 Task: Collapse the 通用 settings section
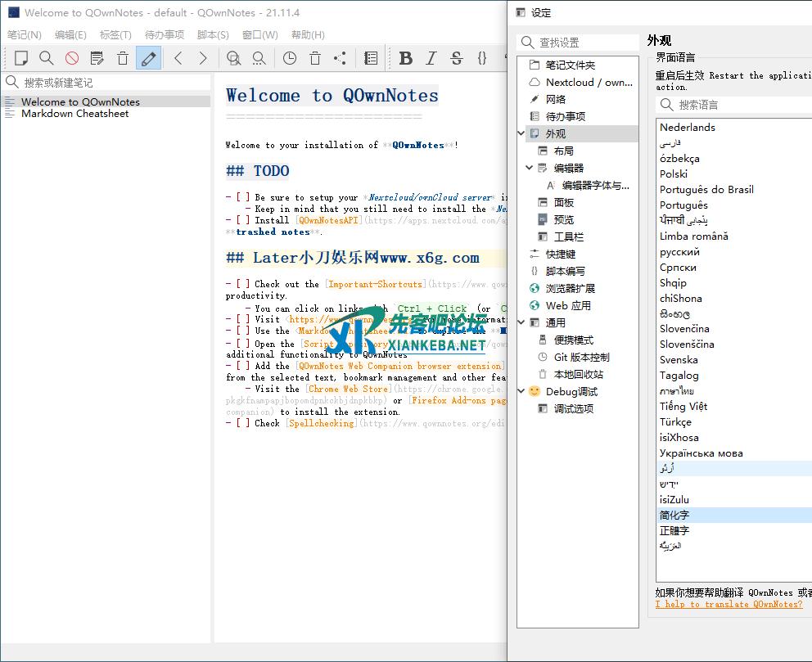[521, 322]
